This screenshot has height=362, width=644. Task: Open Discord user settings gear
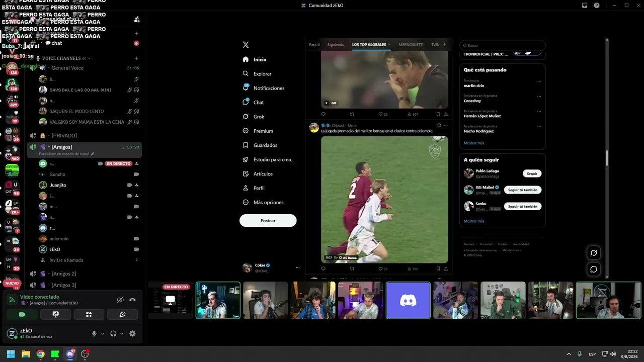(x=132, y=333)
